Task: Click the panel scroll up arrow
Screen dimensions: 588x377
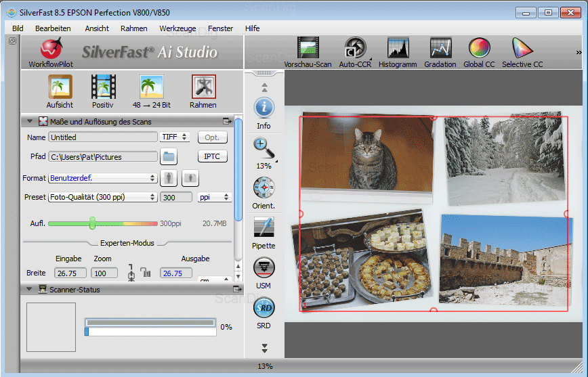Action: tap(238, 267)
